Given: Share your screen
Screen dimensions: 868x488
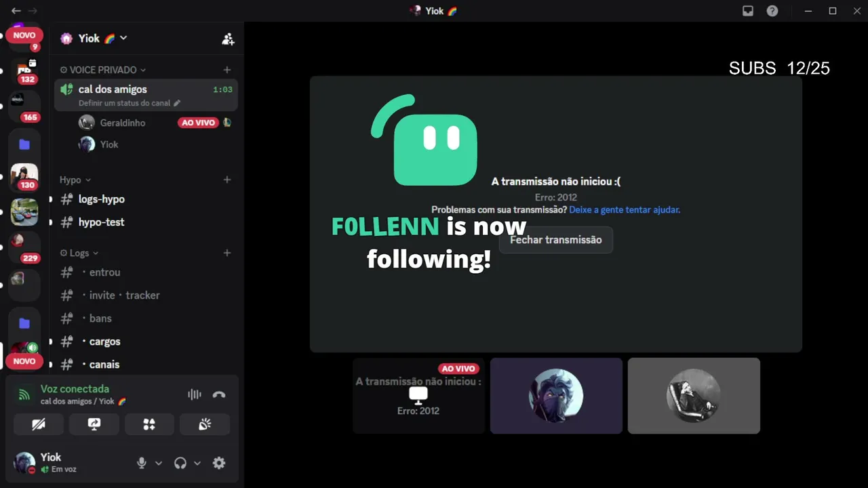Looking at the screenshot, I should pyautogui.click(x=94, y=424).
